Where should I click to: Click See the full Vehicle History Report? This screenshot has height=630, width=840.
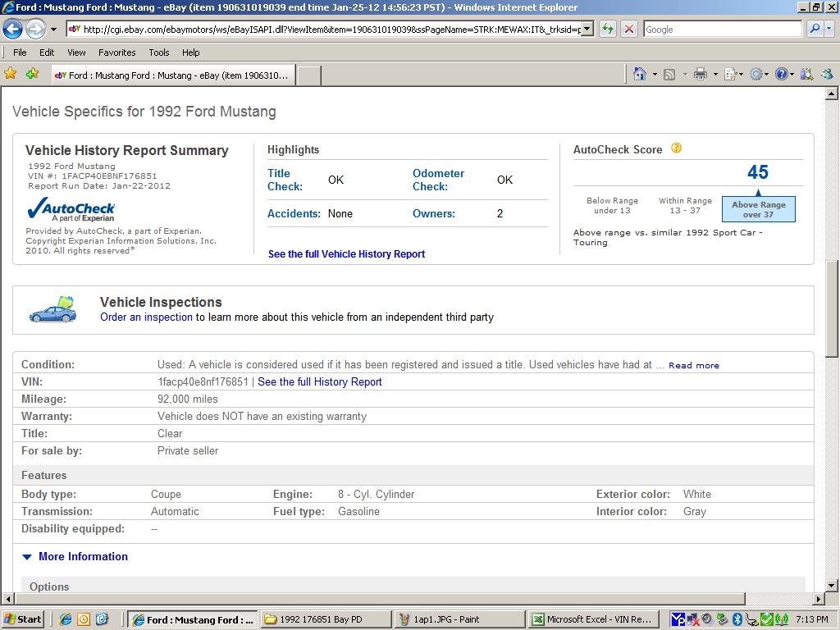tap(346, 253)
